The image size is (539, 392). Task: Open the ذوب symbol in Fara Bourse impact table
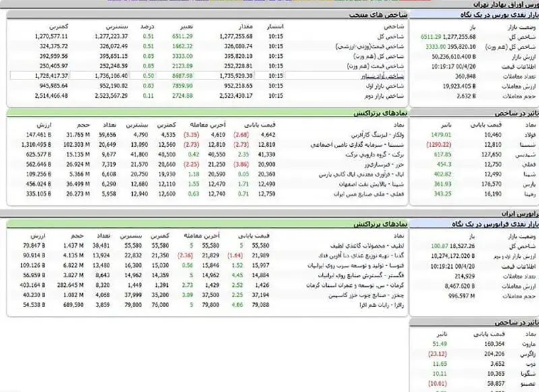pos(532,364)
